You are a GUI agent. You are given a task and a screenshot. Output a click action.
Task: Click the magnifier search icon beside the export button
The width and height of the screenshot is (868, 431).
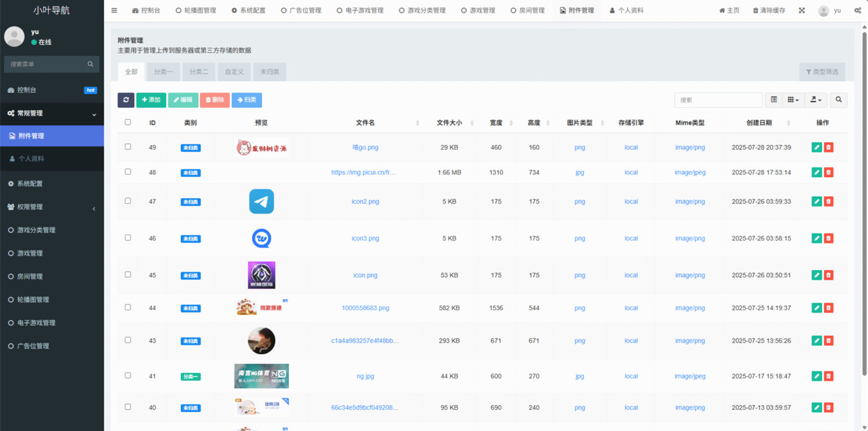pos(839,100)
